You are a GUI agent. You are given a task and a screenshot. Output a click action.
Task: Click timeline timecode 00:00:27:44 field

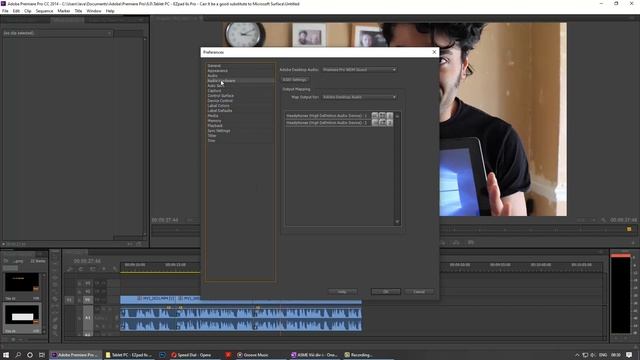(x=87, y=261)
